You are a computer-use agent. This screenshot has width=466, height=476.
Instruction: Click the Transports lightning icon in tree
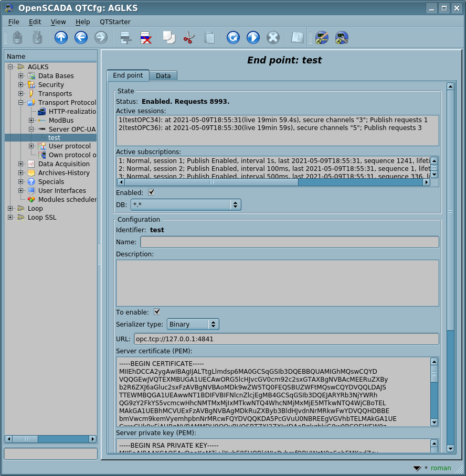tap(31, 93)
